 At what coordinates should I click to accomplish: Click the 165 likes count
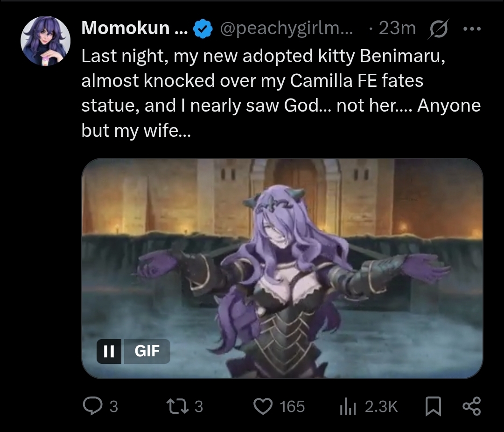(x=292, y=406)
